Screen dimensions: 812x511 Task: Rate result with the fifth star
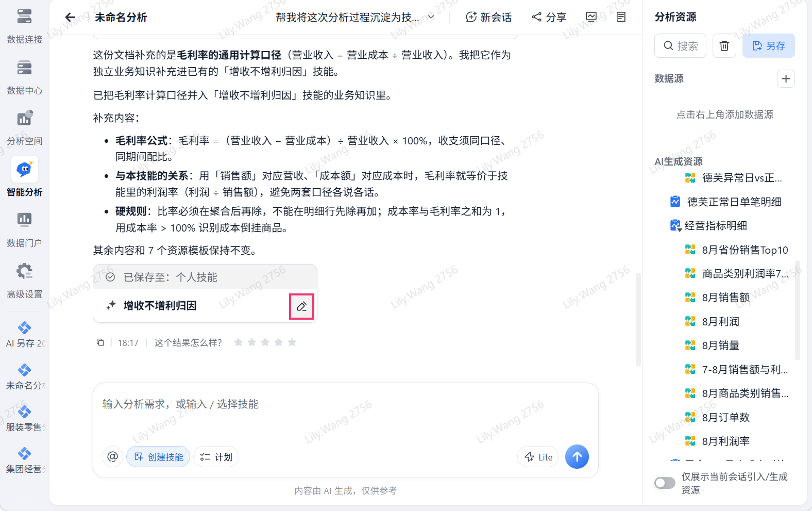292,342
